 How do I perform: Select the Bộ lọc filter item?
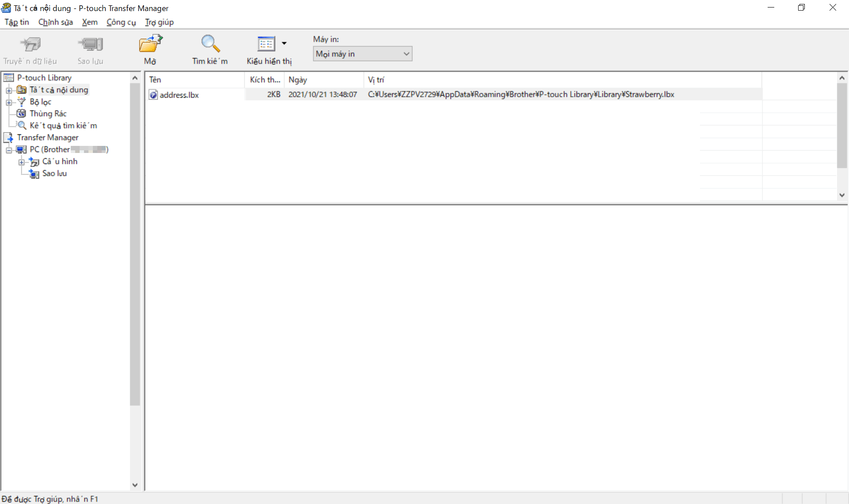click(x=40, y=102)
